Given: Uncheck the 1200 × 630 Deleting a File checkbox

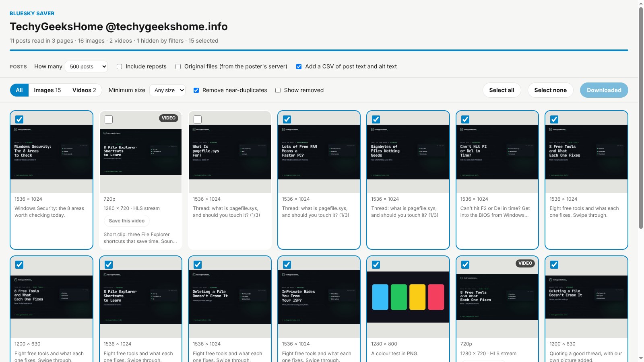Looking at the screenshot, I should pyautogui.click(x=554, y=265).
